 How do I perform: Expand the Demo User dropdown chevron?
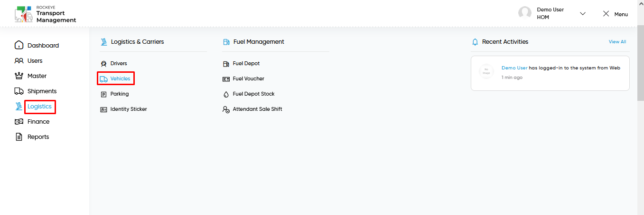coord(583,13)
